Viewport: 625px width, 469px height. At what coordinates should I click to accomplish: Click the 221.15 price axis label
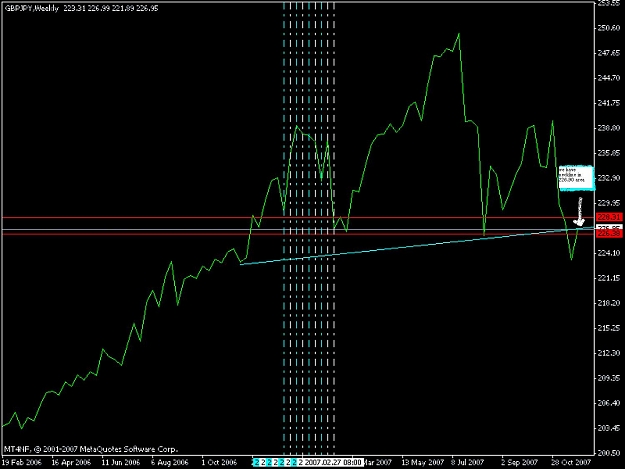(608, 278)
